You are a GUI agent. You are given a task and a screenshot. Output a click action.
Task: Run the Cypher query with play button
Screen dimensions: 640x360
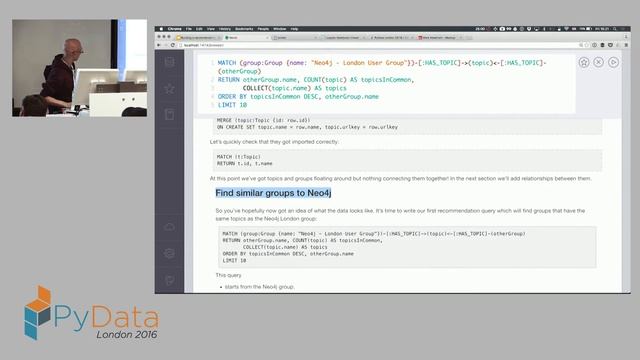[613, 62]
